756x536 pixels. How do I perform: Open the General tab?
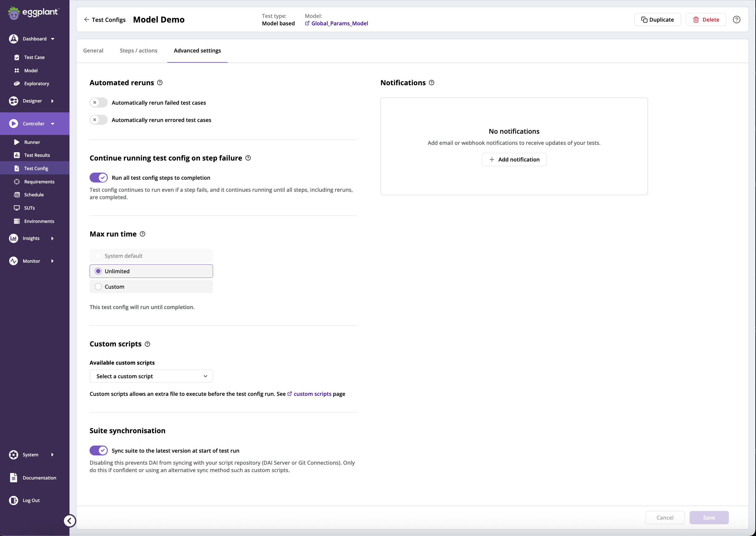pos(93,50)
